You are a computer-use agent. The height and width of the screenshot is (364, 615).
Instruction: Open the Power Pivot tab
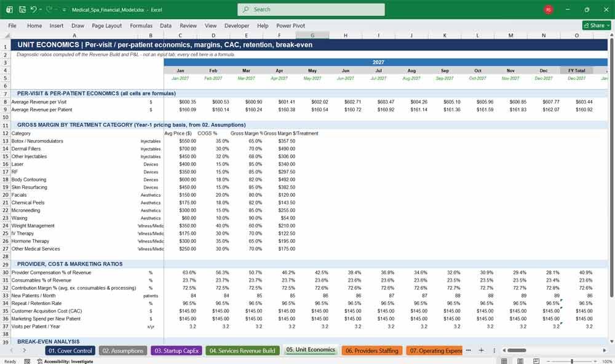click(x=291, y=25)
